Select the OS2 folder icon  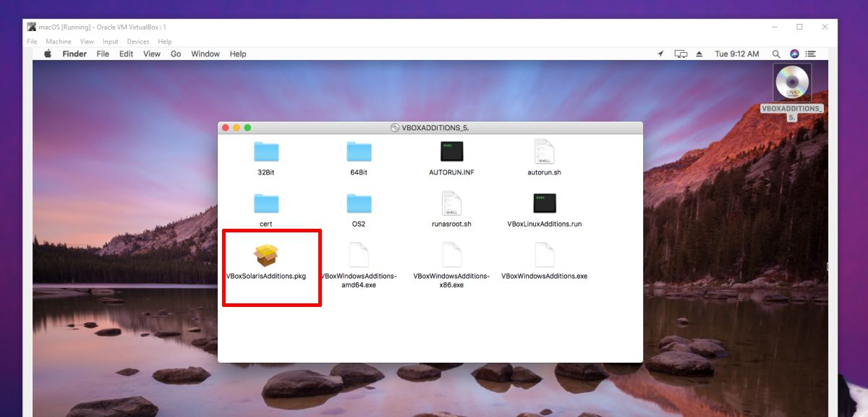[x=359, y=203]
